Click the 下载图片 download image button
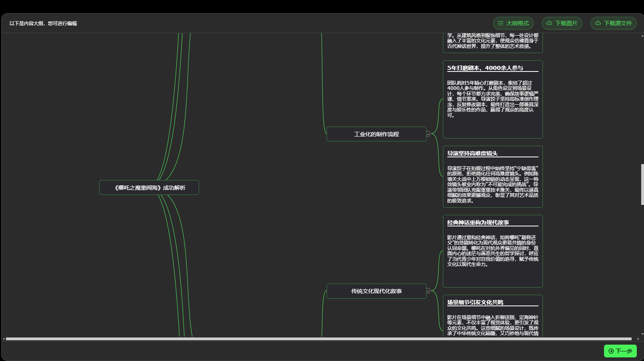This screenshot has width=644, height=361. coord(562,23)
